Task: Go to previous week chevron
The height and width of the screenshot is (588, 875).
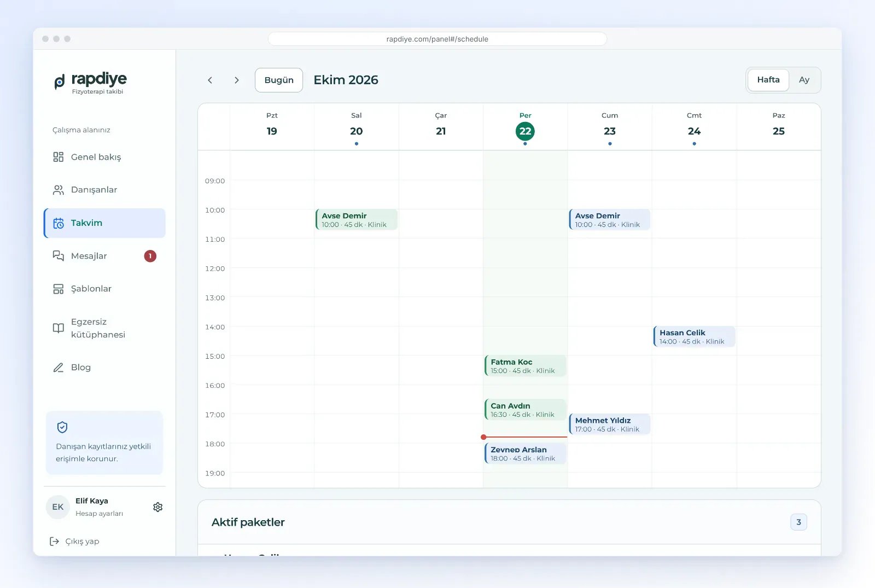Action: click(210, 80)
